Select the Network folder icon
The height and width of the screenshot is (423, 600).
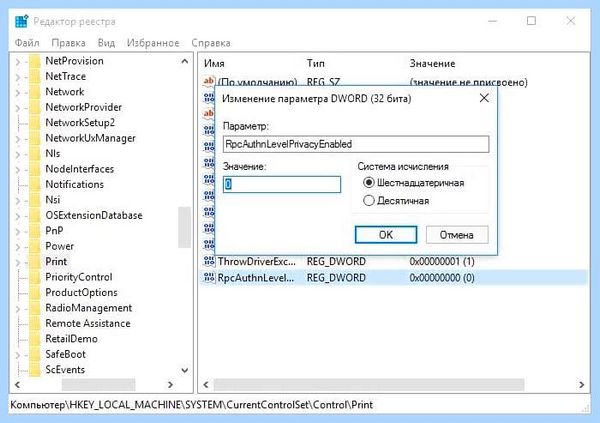(35, 92)
